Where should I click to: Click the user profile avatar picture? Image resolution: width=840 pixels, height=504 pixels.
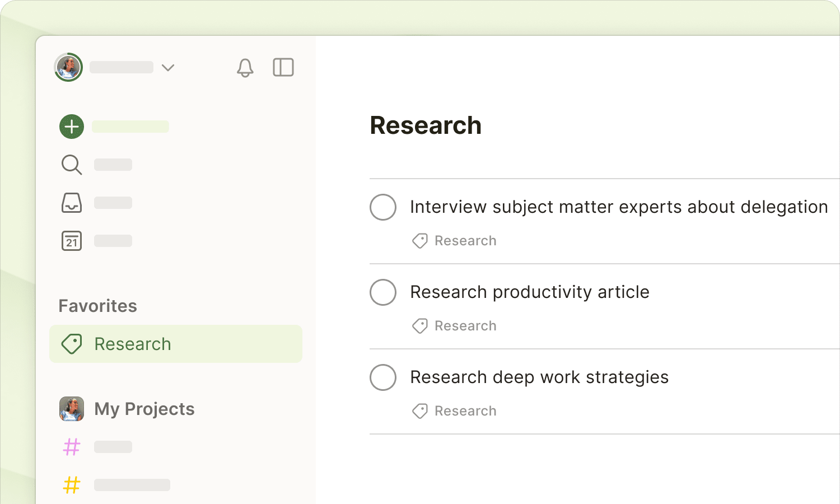(x=68, y=67)
